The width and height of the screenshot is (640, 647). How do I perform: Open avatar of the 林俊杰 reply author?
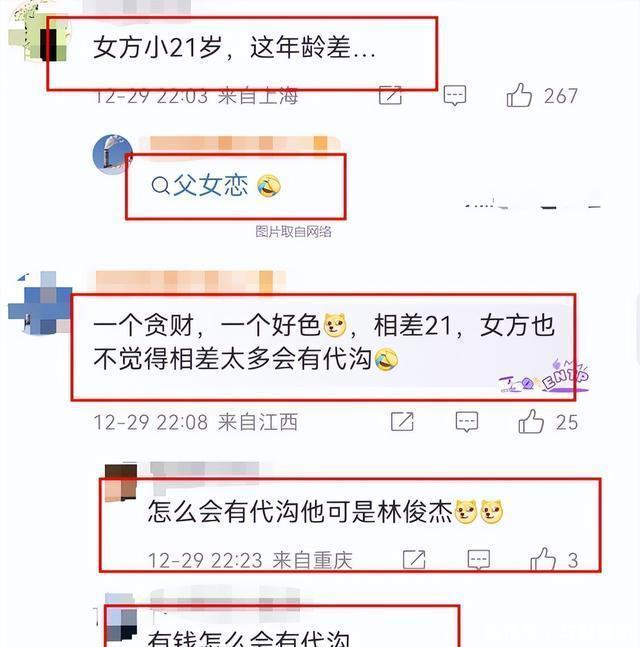121,482
